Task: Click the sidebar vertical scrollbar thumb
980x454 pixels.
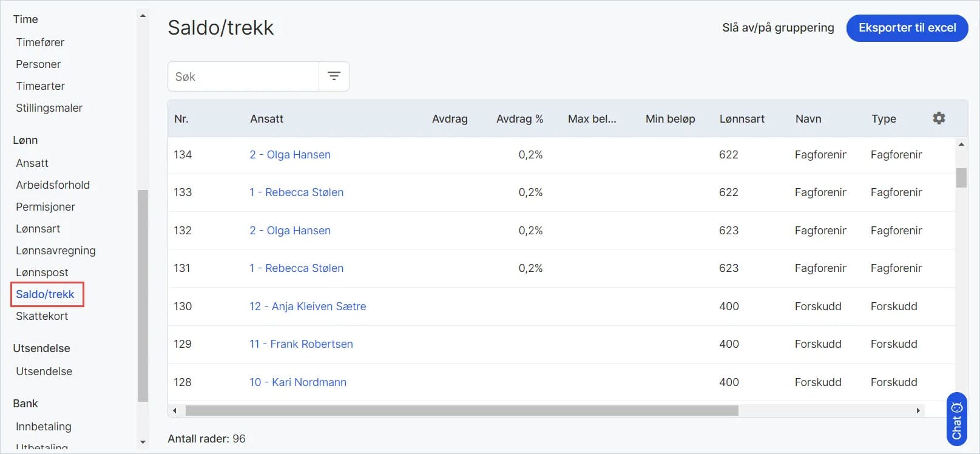Action: [143, 296]
